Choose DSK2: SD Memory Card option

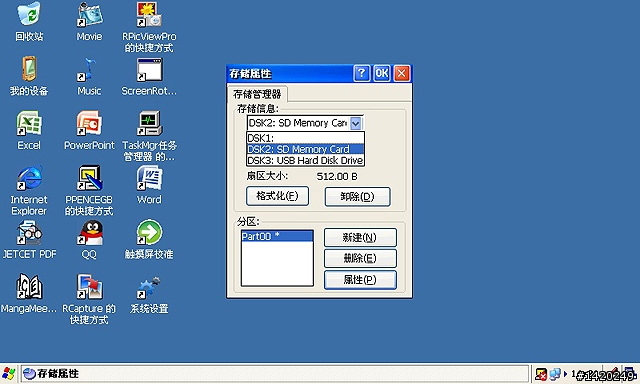(x=305, y=149)
